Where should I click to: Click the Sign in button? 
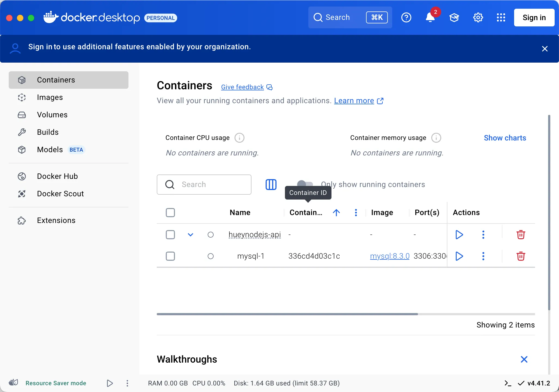tap(534, 18)
